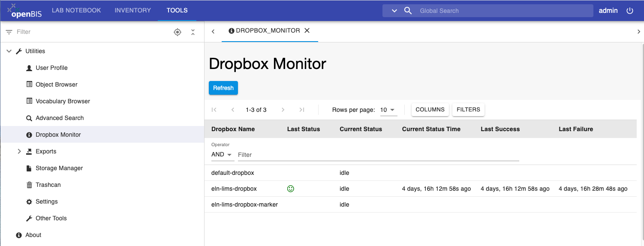Expand the Exports tree node chevron

[19, 151]
